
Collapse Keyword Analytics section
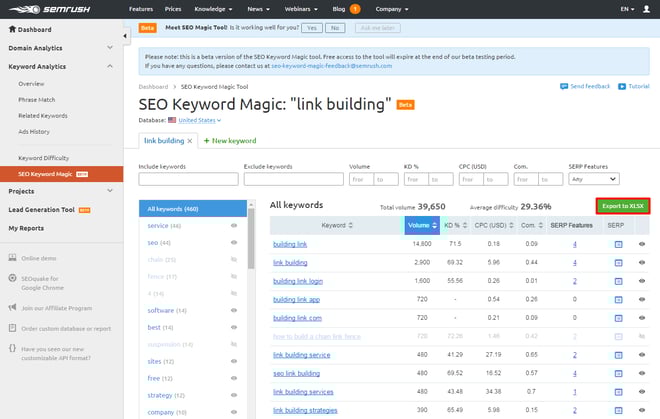[110, 66]
